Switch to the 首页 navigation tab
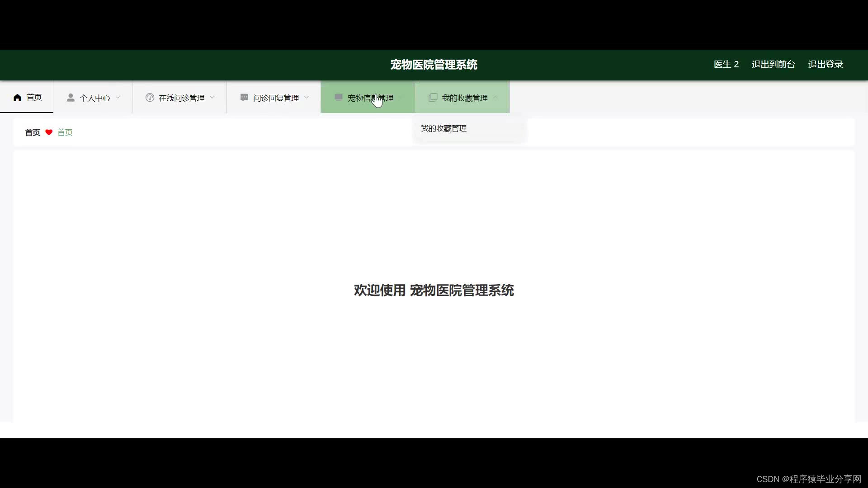The height and width of the screenshot is (488, 868). (x=34, y=98)
